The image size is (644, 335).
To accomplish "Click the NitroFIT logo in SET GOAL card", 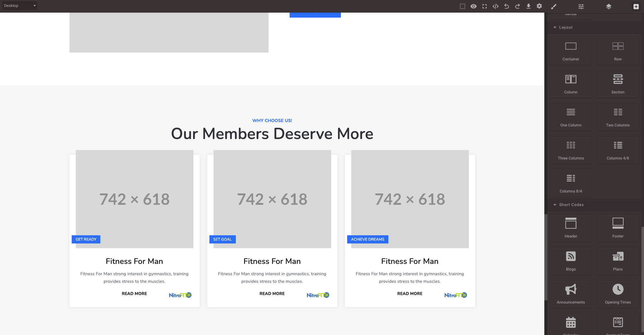I will pos(318,295).
